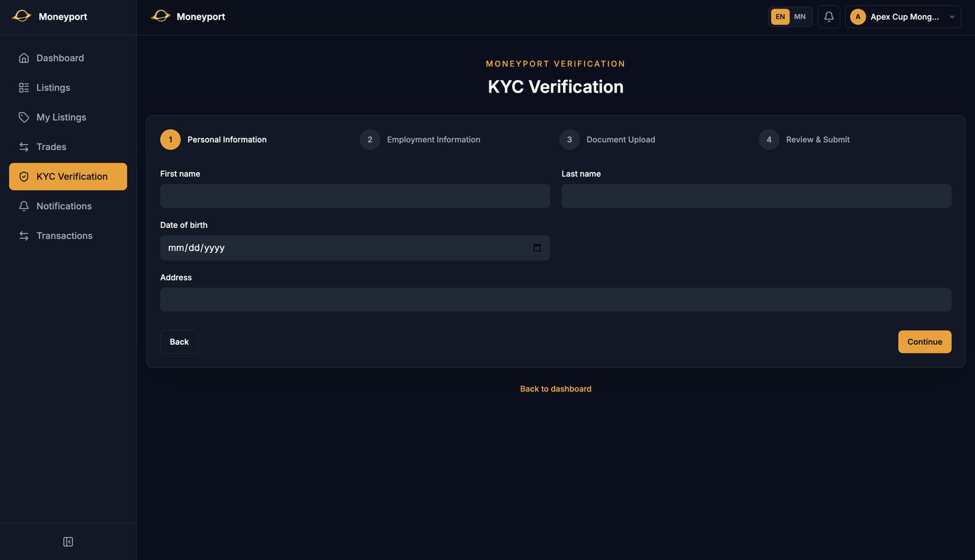
Task: Click the Moneyport planet logo in sidebar
Action: pyautogui.click(x=21, y=16)
